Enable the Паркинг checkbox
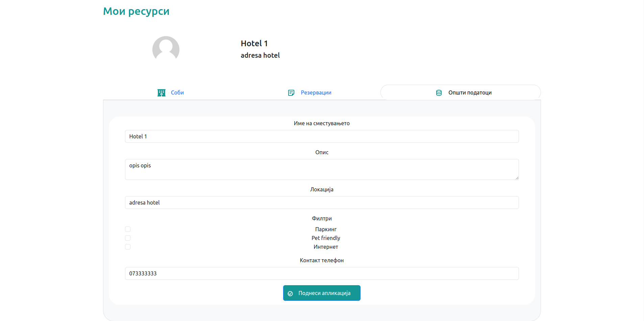This screenshot has height=321, width=644. (x=128, y=229)
